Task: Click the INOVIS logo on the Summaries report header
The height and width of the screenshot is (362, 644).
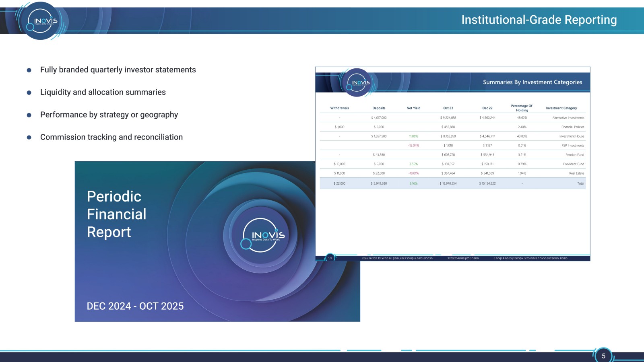Action: pos(358,82)
